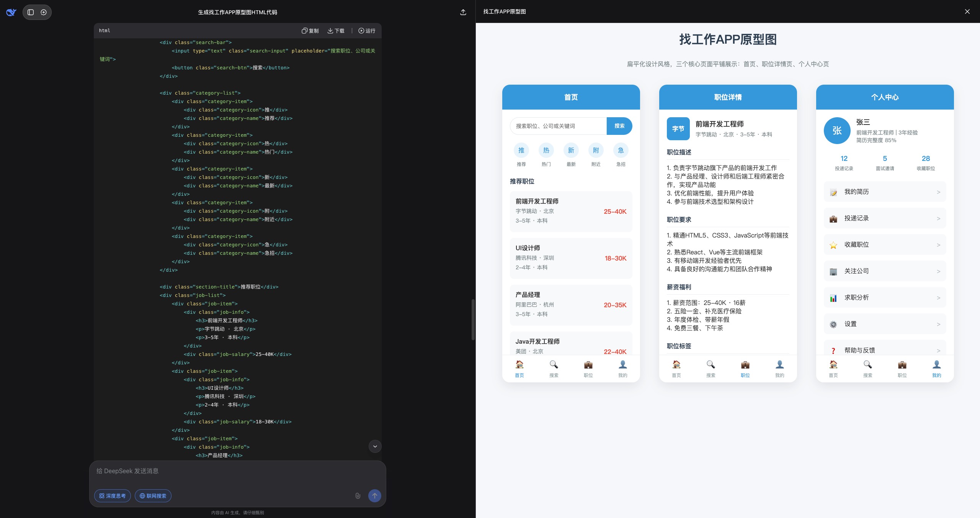
Task: Copy the HTML code with 复制
Action: click(310, 31)
